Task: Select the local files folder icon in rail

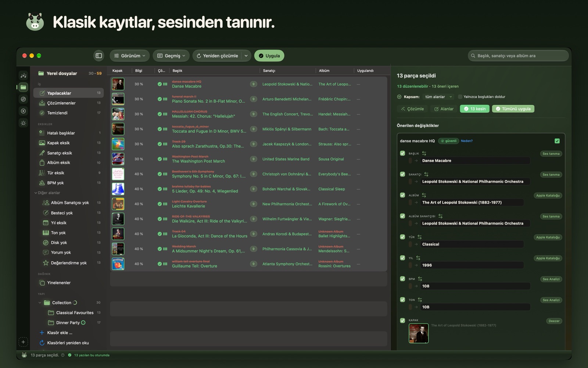Action: (23, 87)
